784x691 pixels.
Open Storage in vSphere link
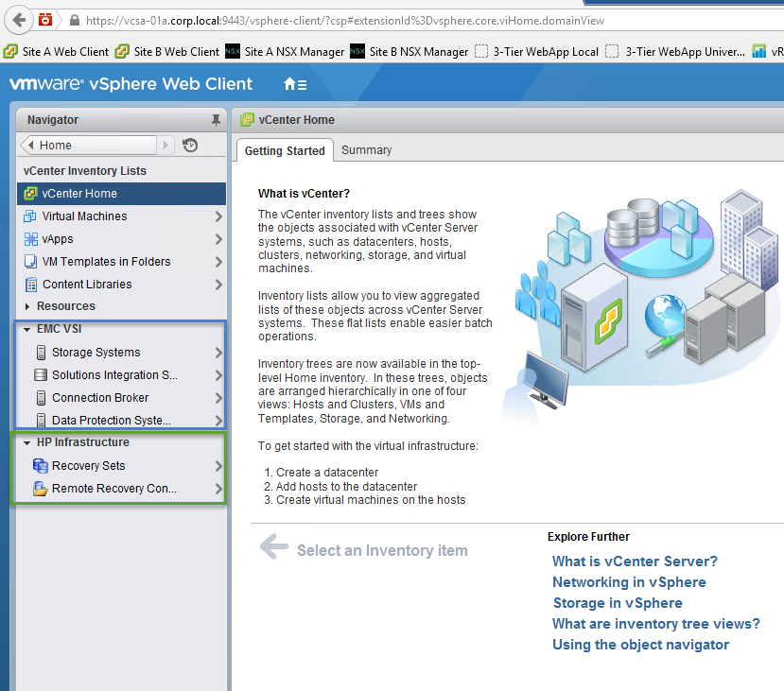point(618,603)
